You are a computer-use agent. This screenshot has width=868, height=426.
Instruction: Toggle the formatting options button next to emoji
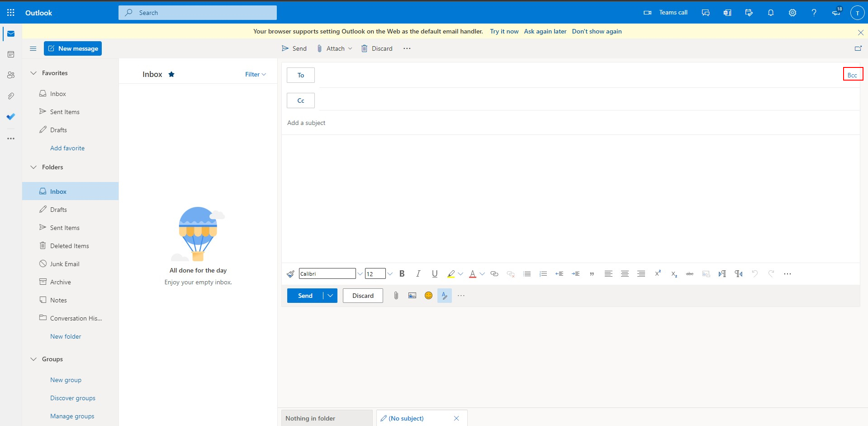(x=444, y=296)
